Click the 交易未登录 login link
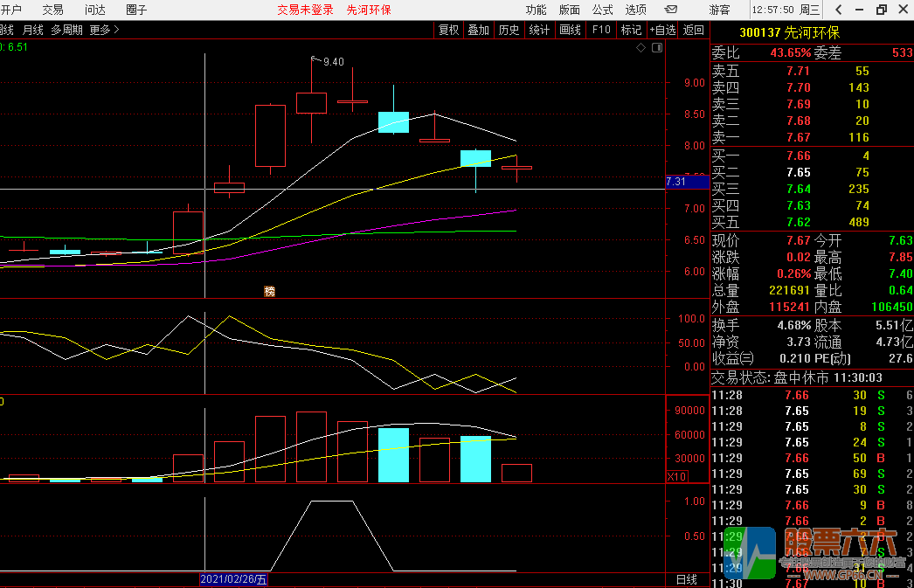 tap(305, 10)
